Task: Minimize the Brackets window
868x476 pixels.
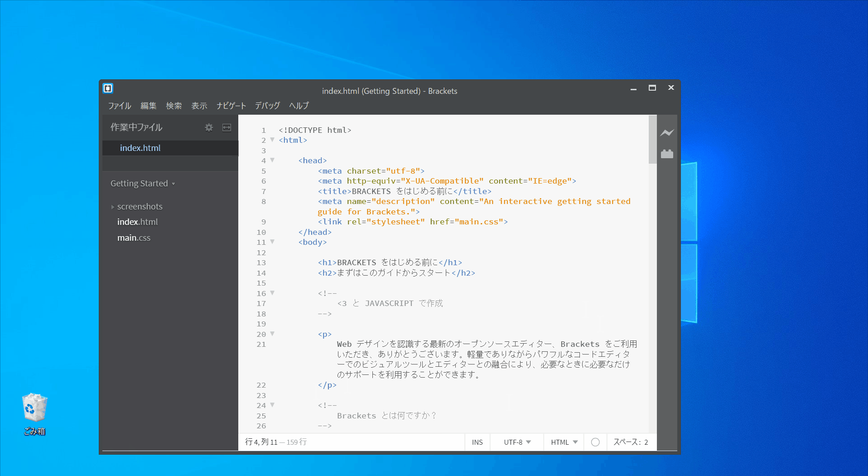Action: tap(633, 88)
